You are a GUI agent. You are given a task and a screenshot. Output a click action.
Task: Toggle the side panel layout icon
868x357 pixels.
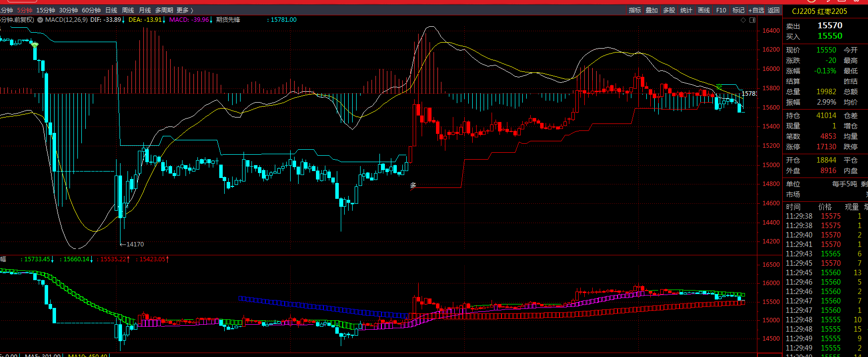752,20
